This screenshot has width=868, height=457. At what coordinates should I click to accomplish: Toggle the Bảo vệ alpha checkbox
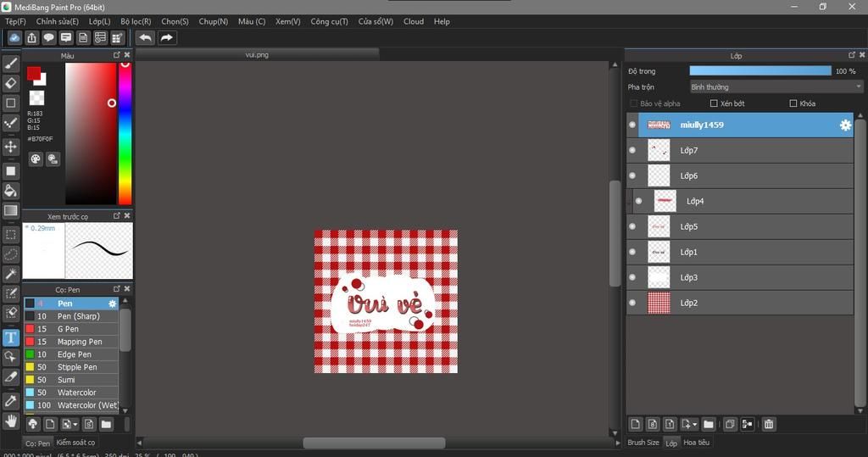(x=634, y=103)
